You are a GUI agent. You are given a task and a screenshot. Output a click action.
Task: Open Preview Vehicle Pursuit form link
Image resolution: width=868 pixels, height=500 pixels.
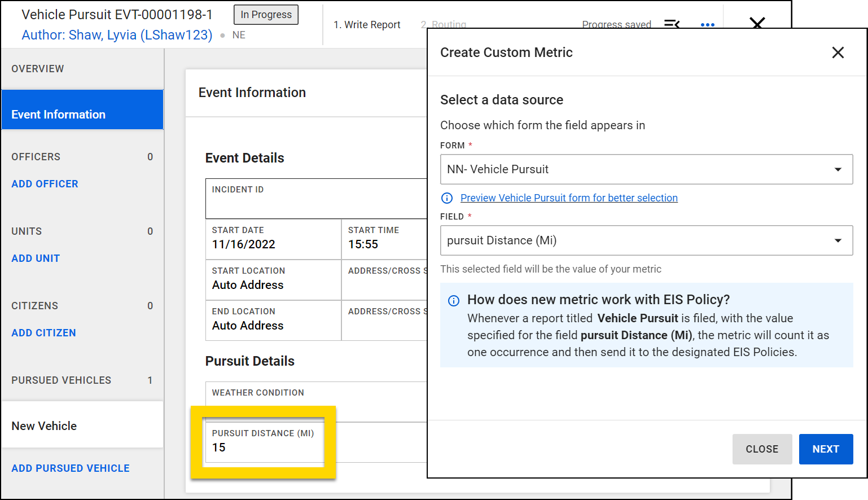click(x=569, y=198)
